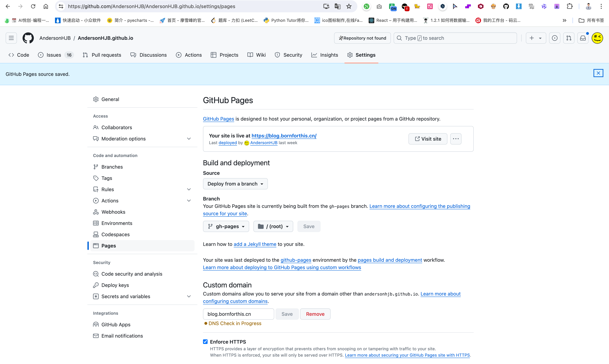Screen dimensions: 609x364
Task: Switch to the Pull requests tab
Action: tap(102, 55)
